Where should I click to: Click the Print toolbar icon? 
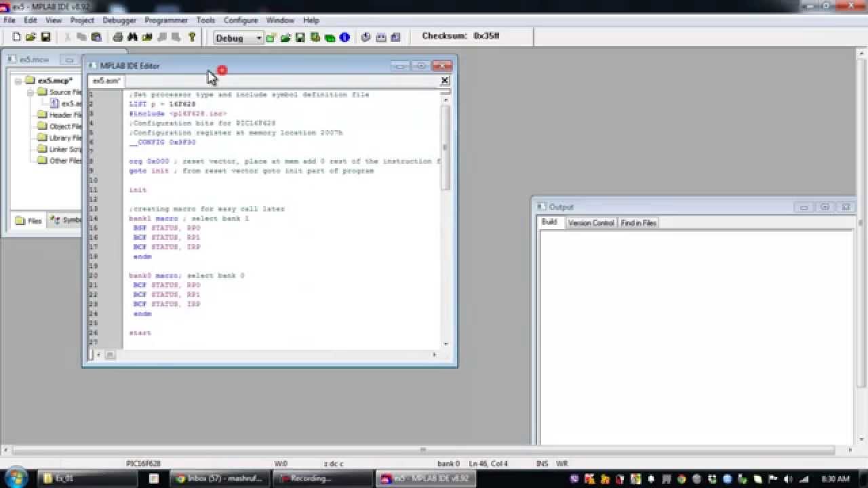(118, 37)
